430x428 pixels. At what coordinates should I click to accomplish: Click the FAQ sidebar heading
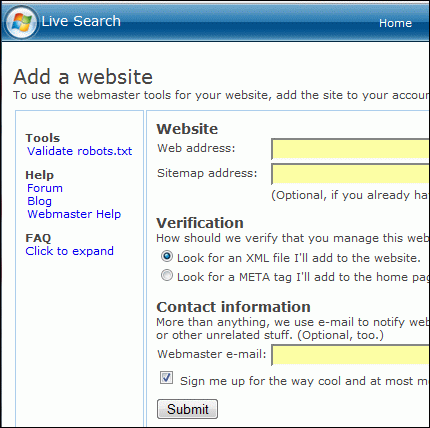38,238
